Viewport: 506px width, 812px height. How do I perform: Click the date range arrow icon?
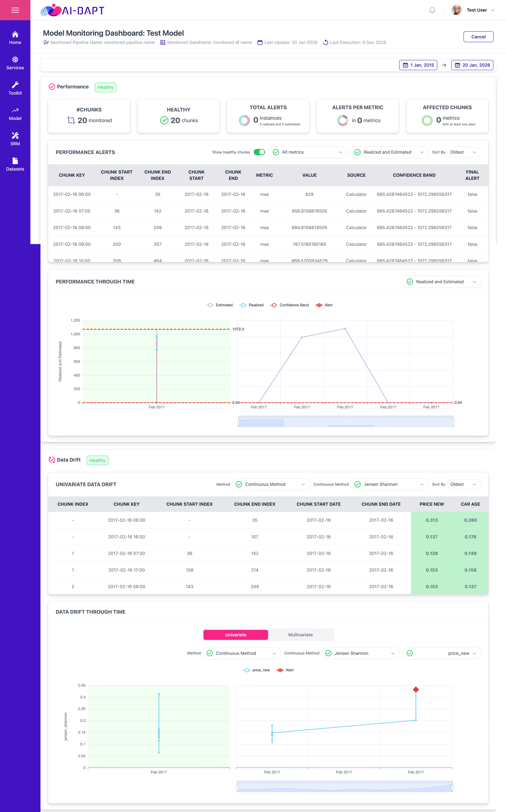click(x=444, y=65)
